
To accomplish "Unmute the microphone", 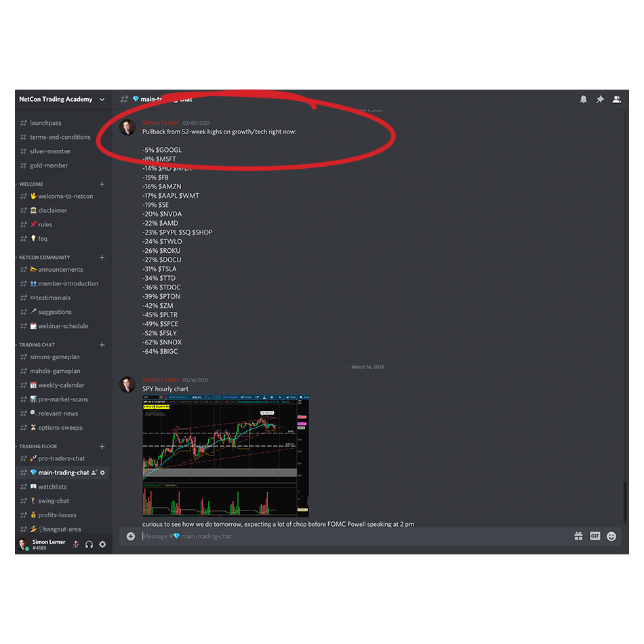I will [x=75, y=544].
